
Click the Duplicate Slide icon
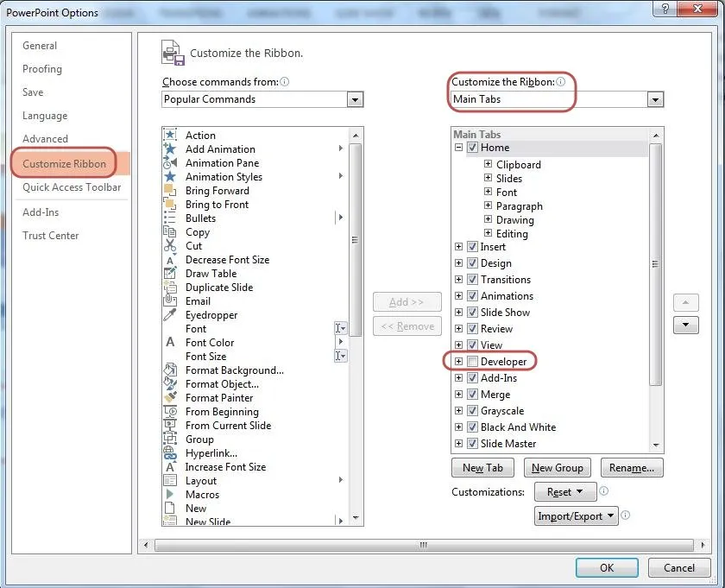pyautogui.click(x=170, y=288)
